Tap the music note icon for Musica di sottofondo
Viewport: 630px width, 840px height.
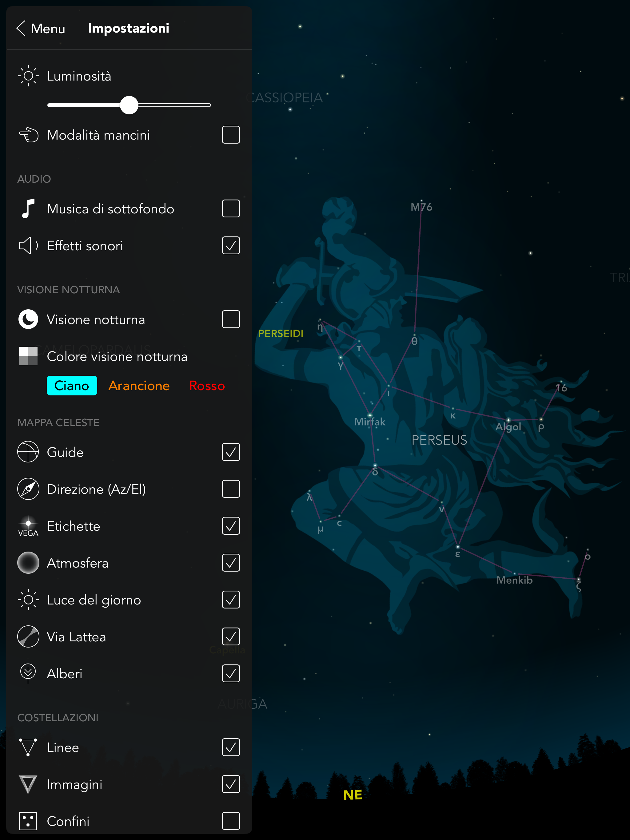tap(28, 208)
